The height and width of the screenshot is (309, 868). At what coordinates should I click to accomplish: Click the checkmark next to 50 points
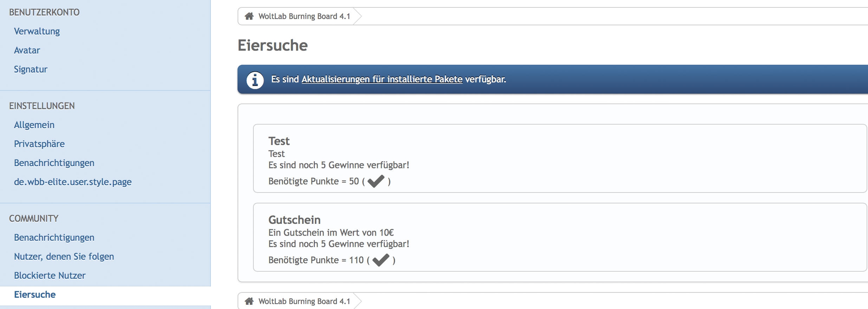coord(376,181)
